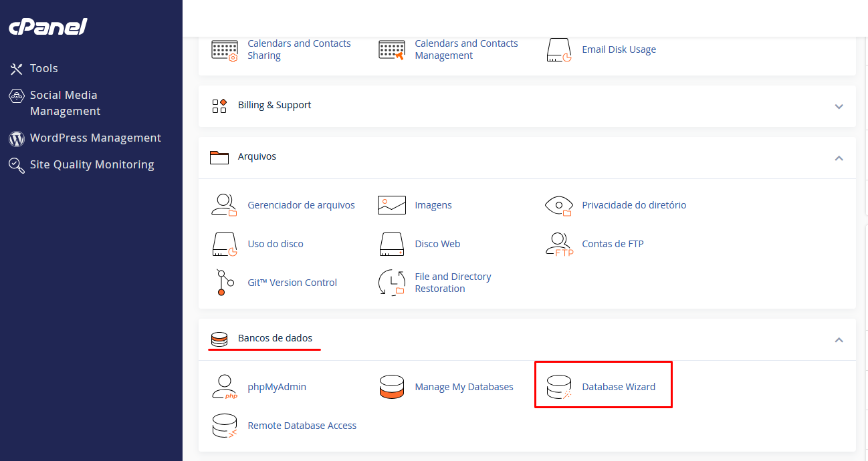
Task: Click the Billing & Support heading text
Action: [274, 105]
